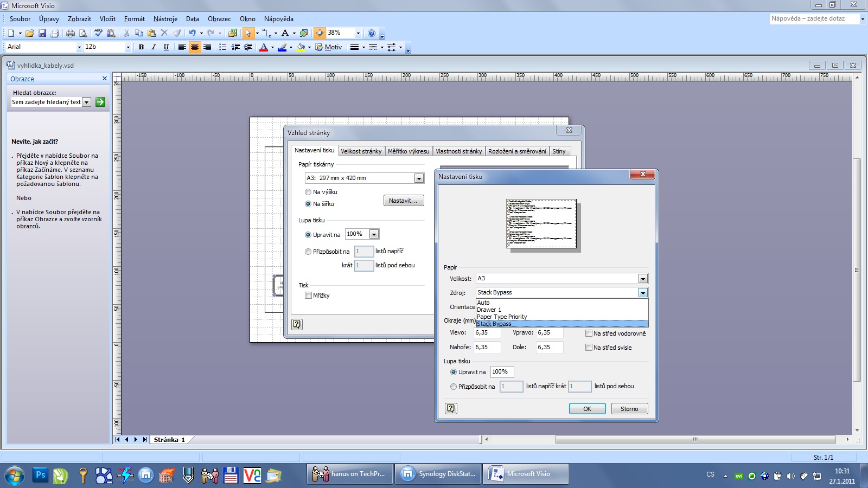Viewport: 868px width, 488px height.
Task: Confirm print settings with OK
Action: pyautogui.click(x=587, y=409)
